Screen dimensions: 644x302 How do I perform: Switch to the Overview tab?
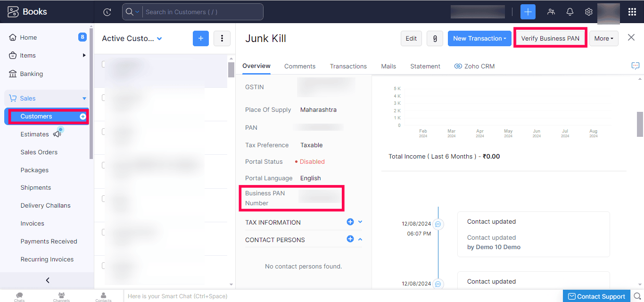[x=256, y=66]
